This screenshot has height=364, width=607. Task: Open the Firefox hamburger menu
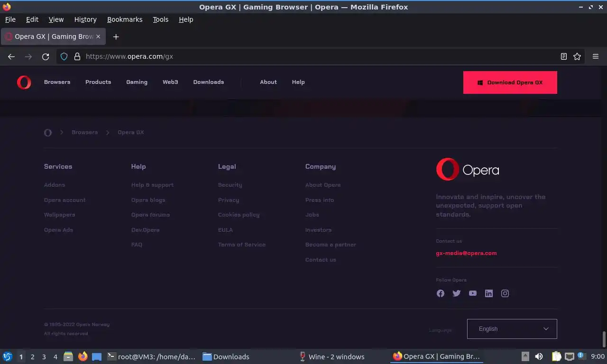pyautogui.click(x=596, y=56)
